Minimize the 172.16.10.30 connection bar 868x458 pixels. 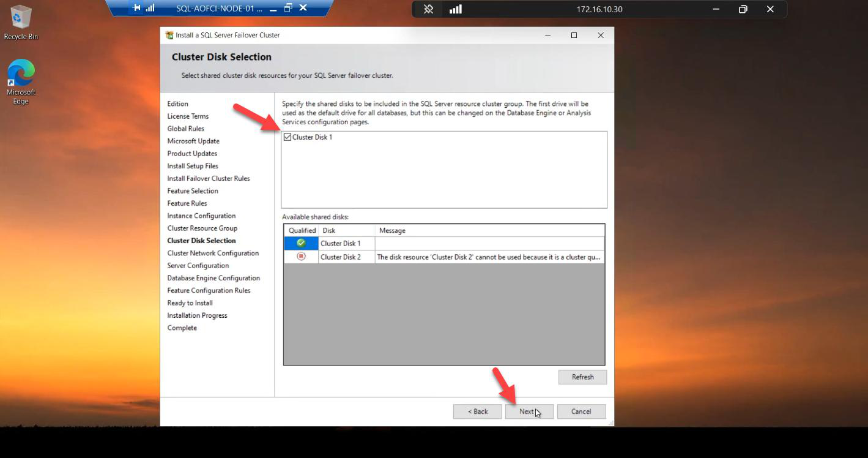tap(716, 9)
